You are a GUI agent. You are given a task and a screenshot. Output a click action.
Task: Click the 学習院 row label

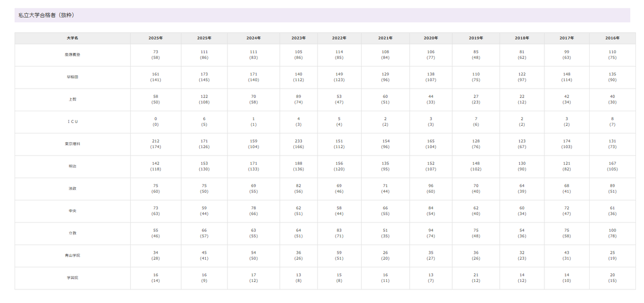72,278
